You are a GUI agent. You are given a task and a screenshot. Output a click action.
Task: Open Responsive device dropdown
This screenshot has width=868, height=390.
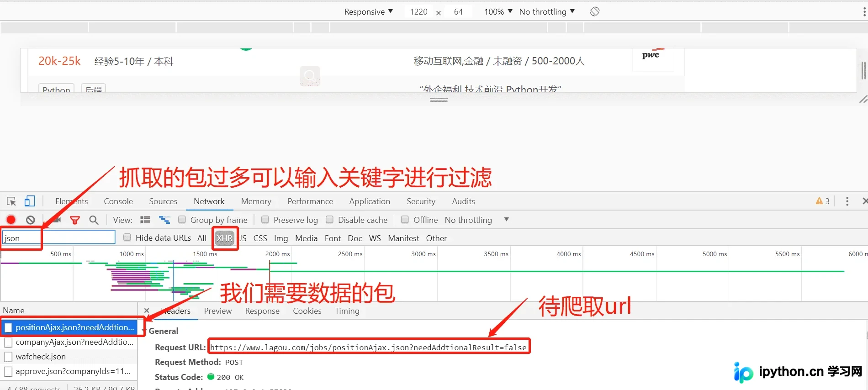point(368,11)
